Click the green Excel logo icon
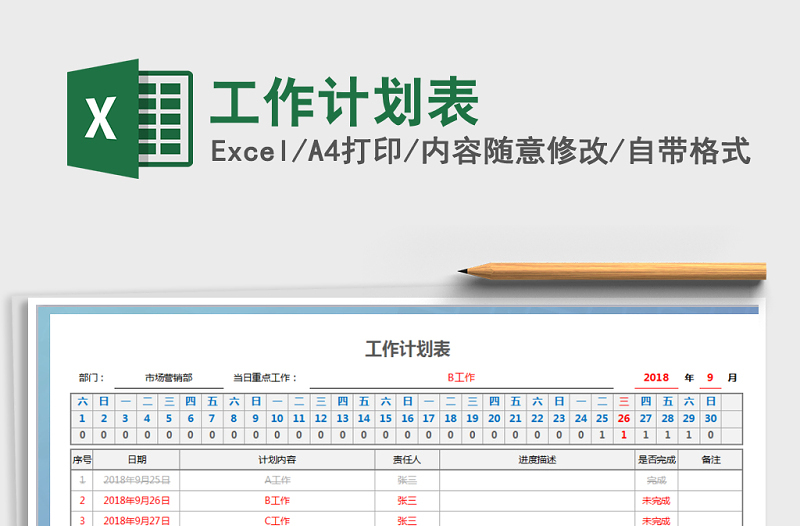Image resolution: width=800 pixels, height=526 pixels. click(130, 119)
